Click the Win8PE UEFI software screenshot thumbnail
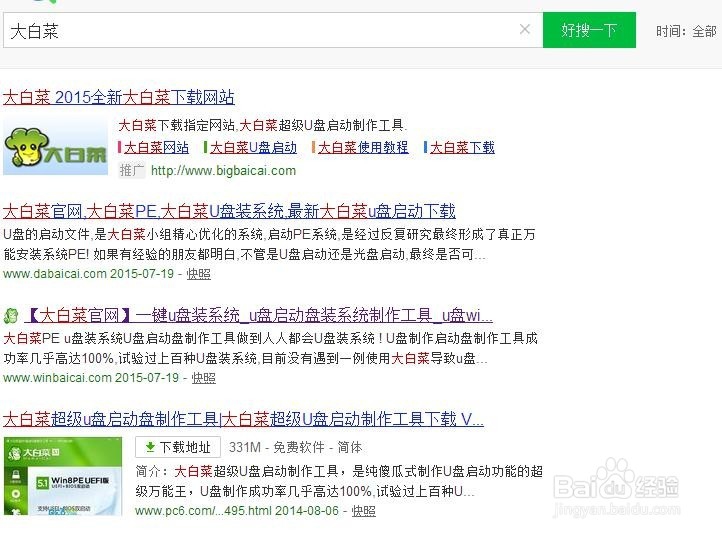The height and width of the screenshot is (535, 722). (x=63, y=476)
